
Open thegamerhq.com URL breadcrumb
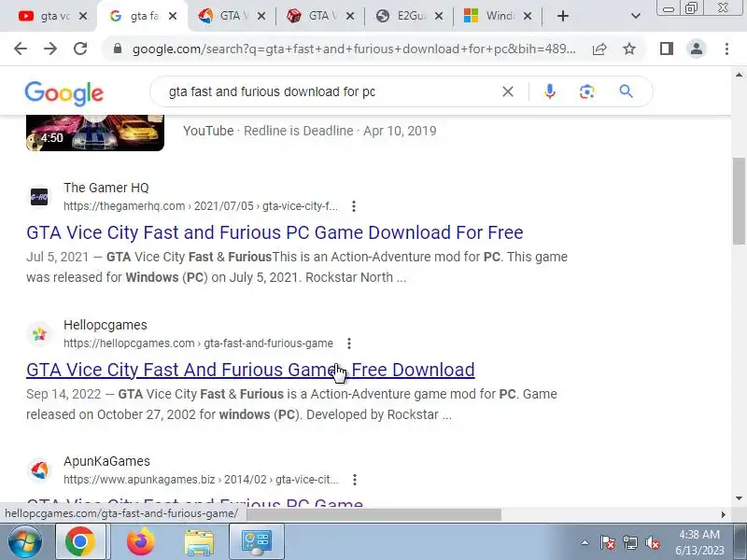click(201, 206)
